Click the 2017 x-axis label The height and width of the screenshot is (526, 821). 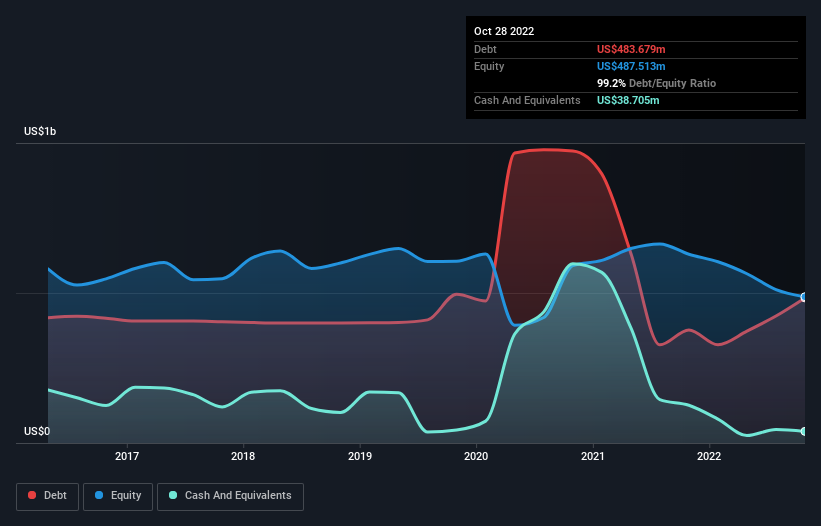coord(127,456)
